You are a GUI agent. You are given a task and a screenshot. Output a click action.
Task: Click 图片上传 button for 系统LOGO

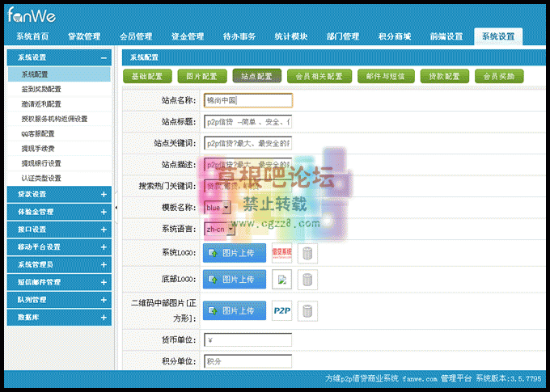(x=235, y=253)
